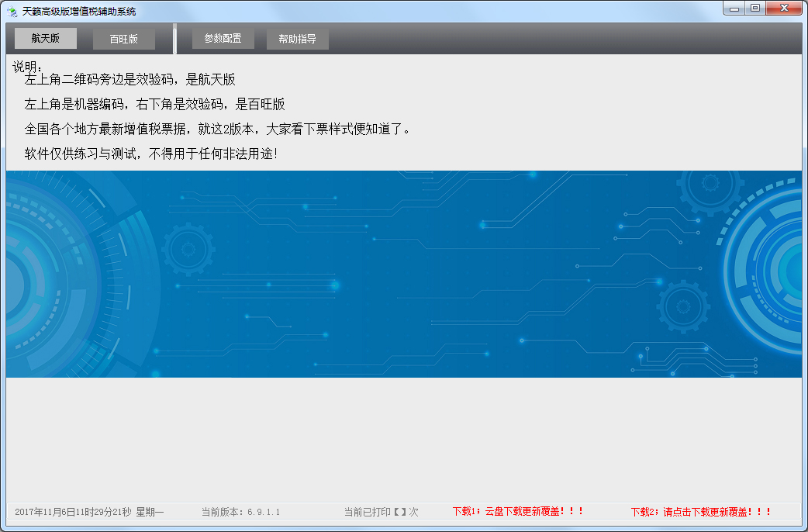Maximize the application window
Viewport: 808px width, 532px height.
point(754,8)
